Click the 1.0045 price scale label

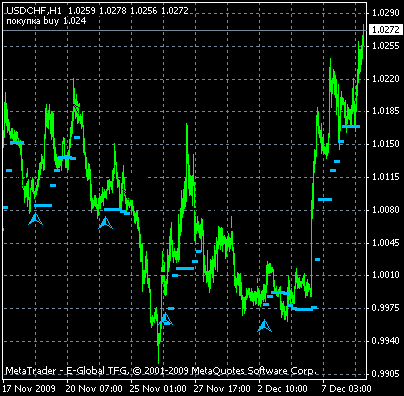pyautogui.click(x=386, y=243)
